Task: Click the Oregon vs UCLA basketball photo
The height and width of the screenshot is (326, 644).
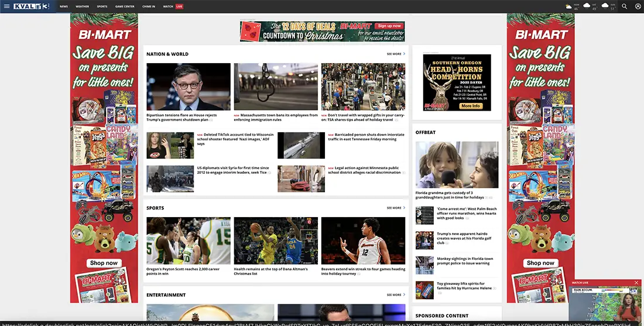Action: pyautogui.click(x=276, y=241)
